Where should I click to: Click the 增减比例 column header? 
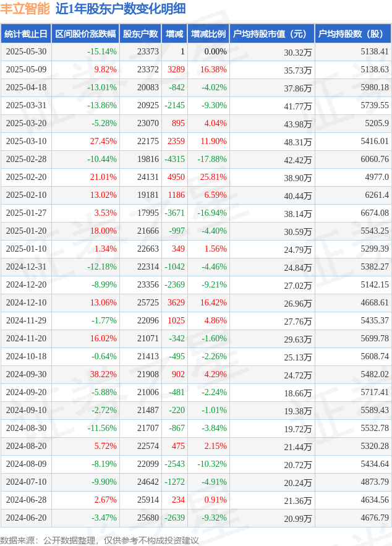[208, 34]
